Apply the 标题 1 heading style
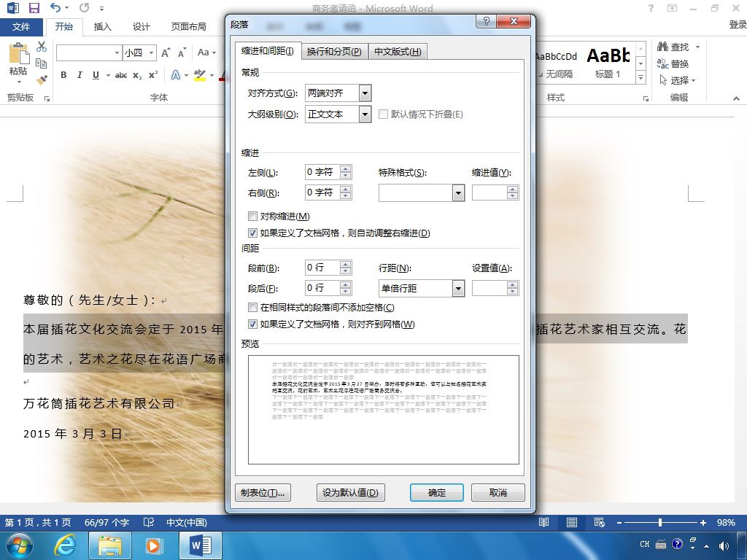 608,63
